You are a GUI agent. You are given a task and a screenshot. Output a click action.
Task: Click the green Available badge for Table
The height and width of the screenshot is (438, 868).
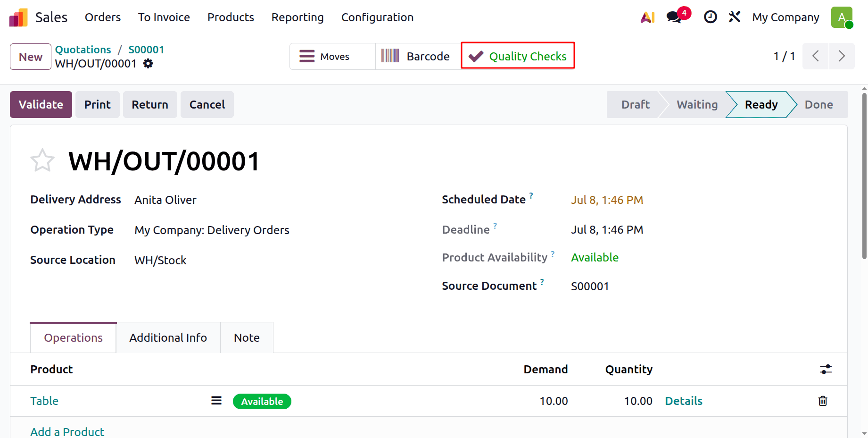pyautogui.click(x=262, y=401)
